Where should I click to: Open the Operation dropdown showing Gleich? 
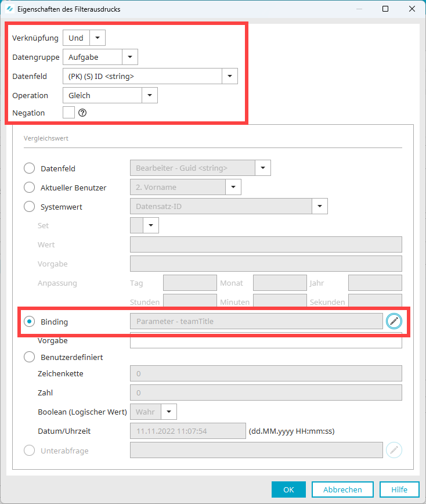tap(110, 95)
